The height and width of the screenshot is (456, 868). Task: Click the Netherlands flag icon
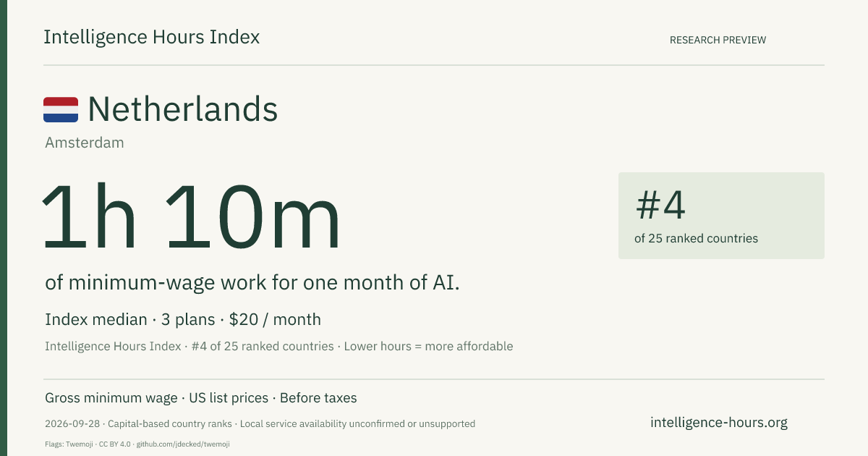(x=61, y=110)
